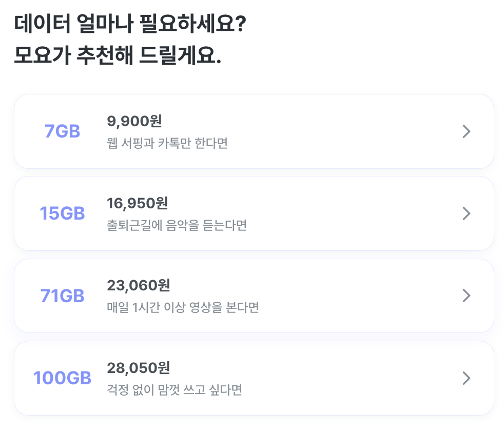The width and height of the screenshot is (504, 432).
Task: Click the 7GB plan label
Action: click(x=62, y=131)
